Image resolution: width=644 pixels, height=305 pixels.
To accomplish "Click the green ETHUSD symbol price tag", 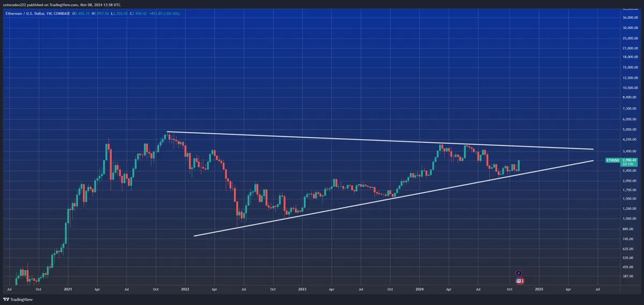I will [613, 161].
